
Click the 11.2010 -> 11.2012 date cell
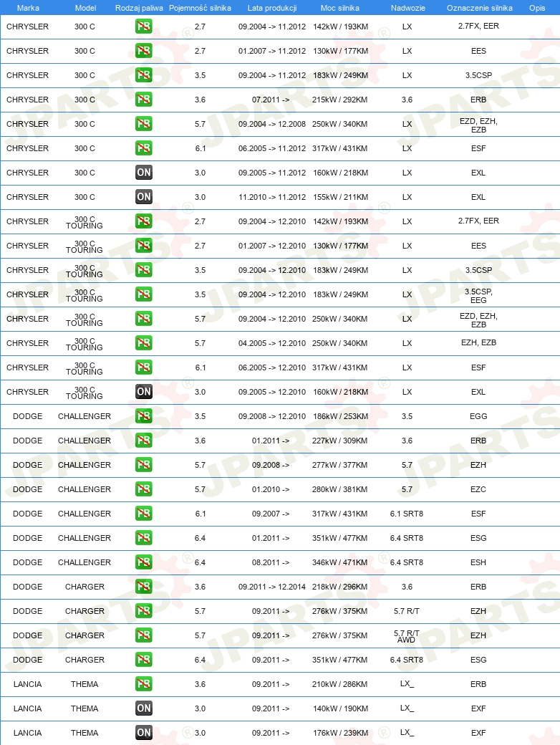point(272,197)
